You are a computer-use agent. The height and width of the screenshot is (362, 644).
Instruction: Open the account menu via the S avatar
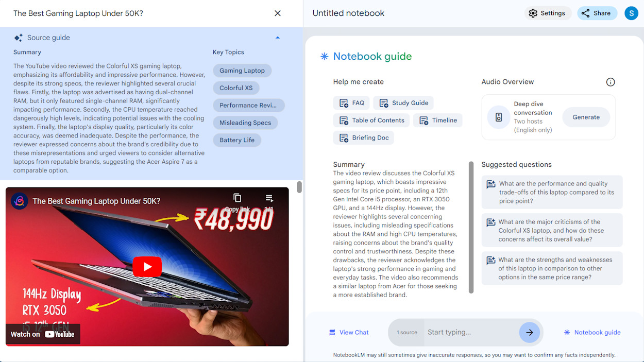(631, 13)
